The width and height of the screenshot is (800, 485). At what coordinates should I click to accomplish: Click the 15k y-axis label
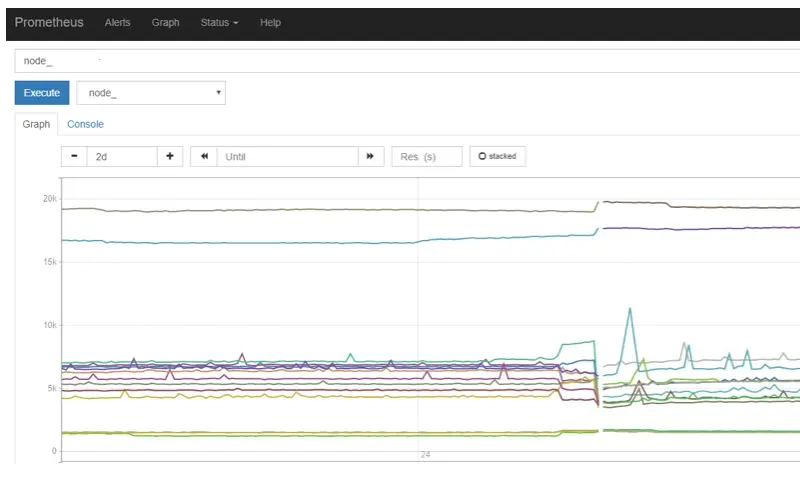pos(50,262)
